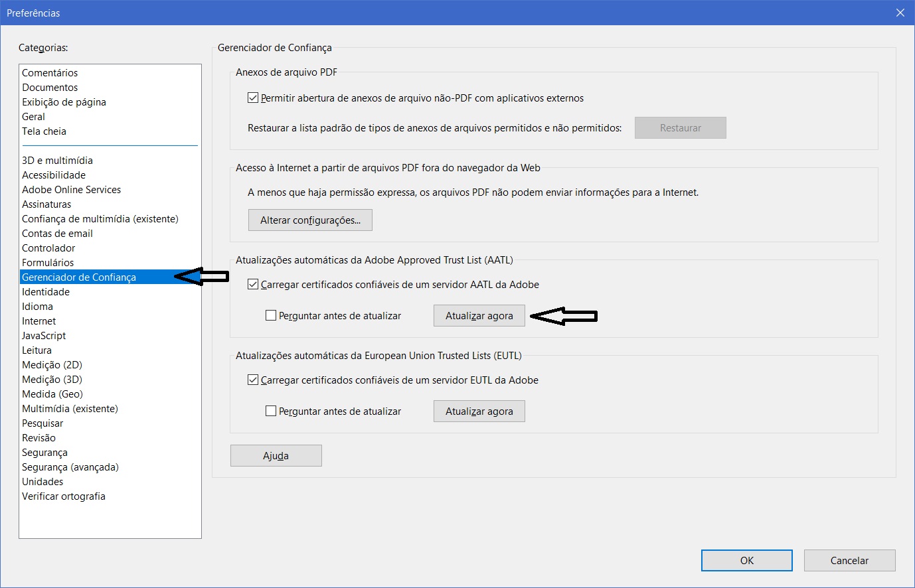Select the Unidades category
This screenshot has width=915, height=588.
tap(42, 482)
